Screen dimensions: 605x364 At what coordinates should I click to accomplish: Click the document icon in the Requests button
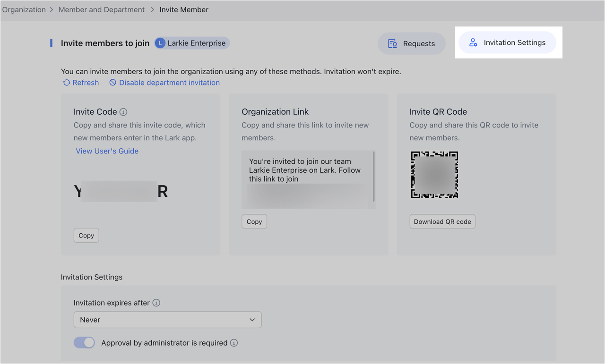(x=392, y=43)
